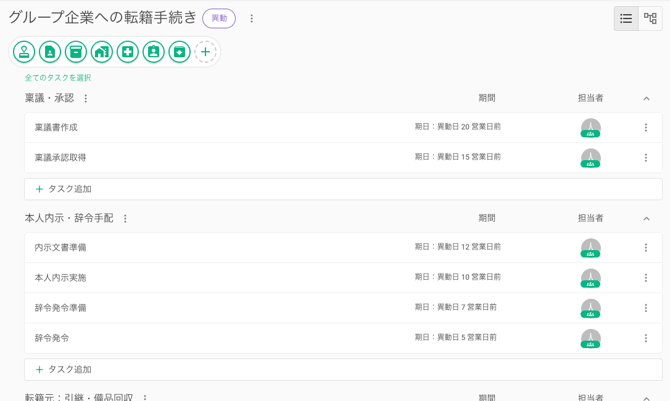Click assignee avatar for 内示文書準備 task
Viewport: 670px width, 401px height.
tap(591, 248)
